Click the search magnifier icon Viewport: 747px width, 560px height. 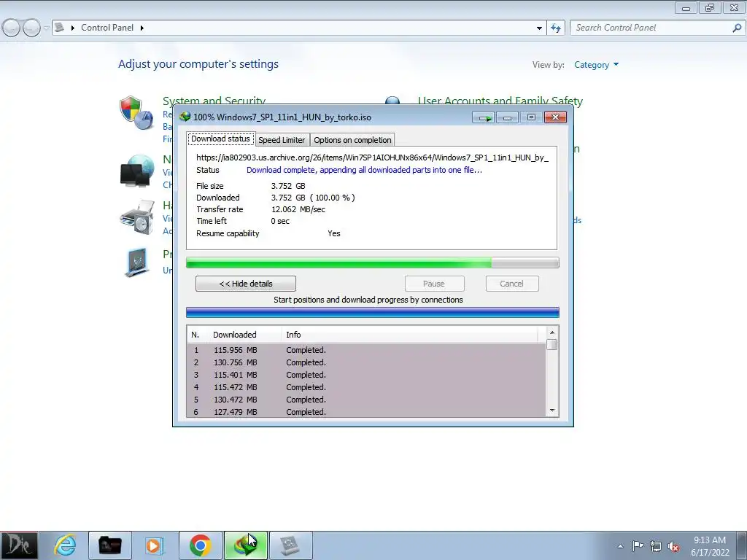(737, 28)
